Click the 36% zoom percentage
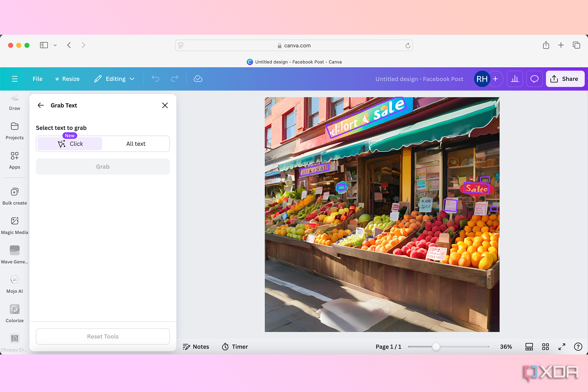Viewport: 588px width, 392px height. (506, 347)
